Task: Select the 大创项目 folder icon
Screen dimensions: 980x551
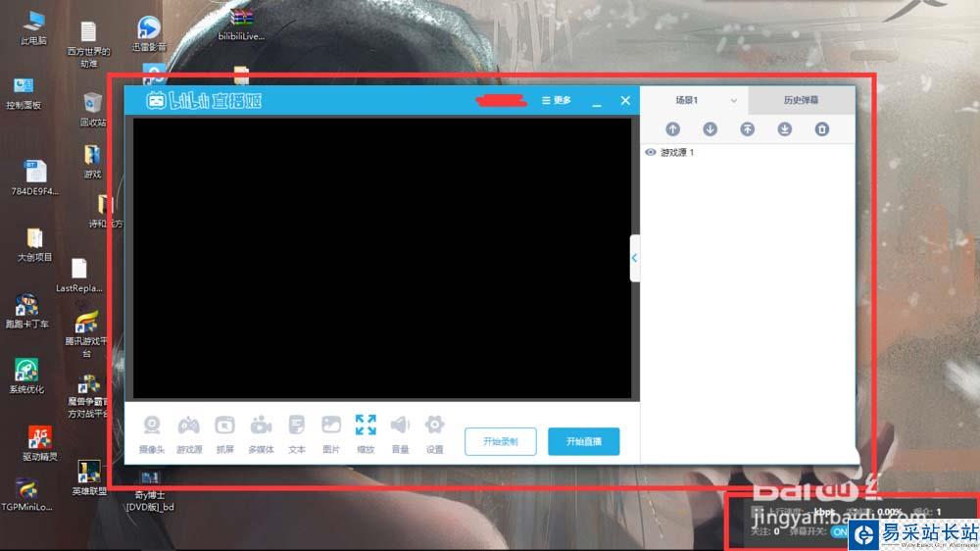Action: tap(34, 244)
